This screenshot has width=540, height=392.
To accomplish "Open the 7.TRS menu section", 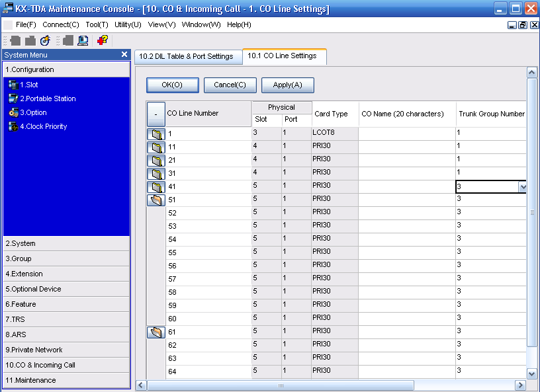I will [66, 319].
